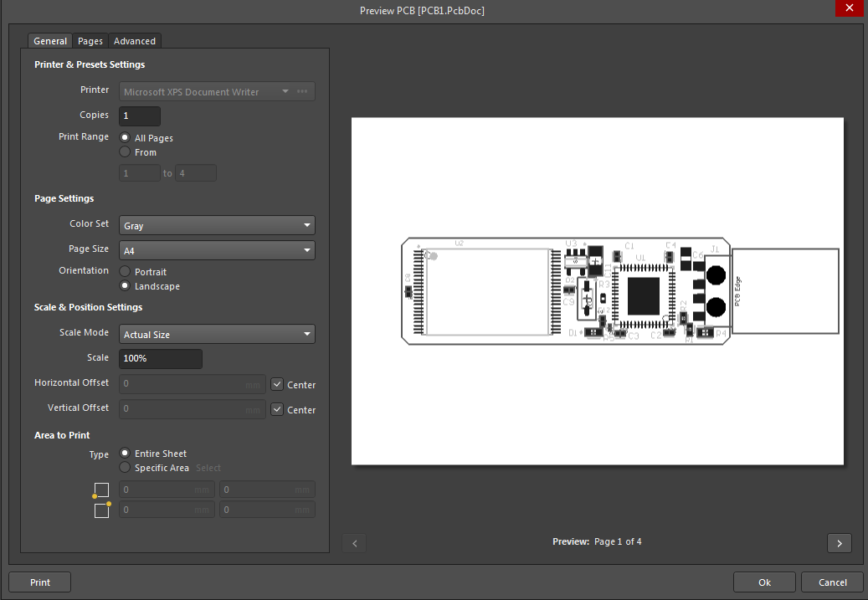
Task: Select the Portrait orientation radio button
Action: click(126, 271)
